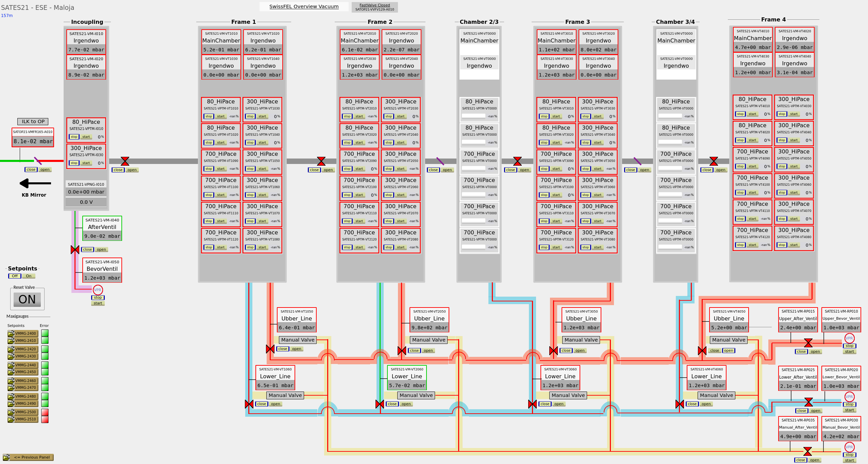Stop the pump beside Lower_Bevor_Ventil
Viewport: 868px width, 464px height.
[x=849, y=404]
